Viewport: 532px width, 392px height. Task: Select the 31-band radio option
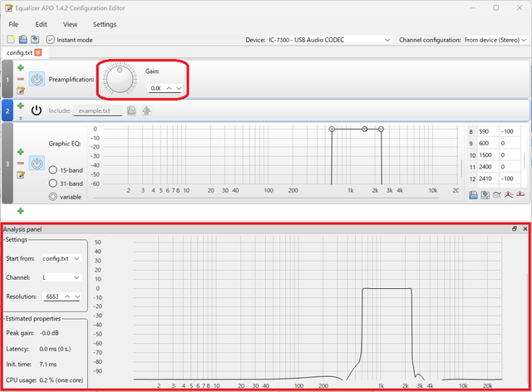pyautogui.click(x=53, y=184)
